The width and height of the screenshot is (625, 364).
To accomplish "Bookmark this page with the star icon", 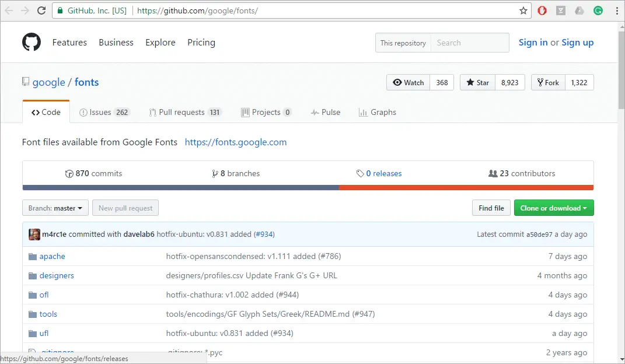I will 523,10.
